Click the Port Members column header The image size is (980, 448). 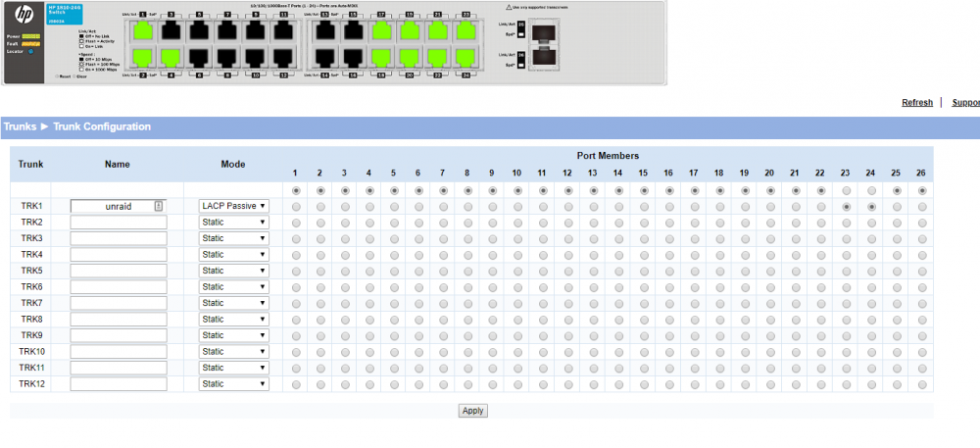pos(608,156)
